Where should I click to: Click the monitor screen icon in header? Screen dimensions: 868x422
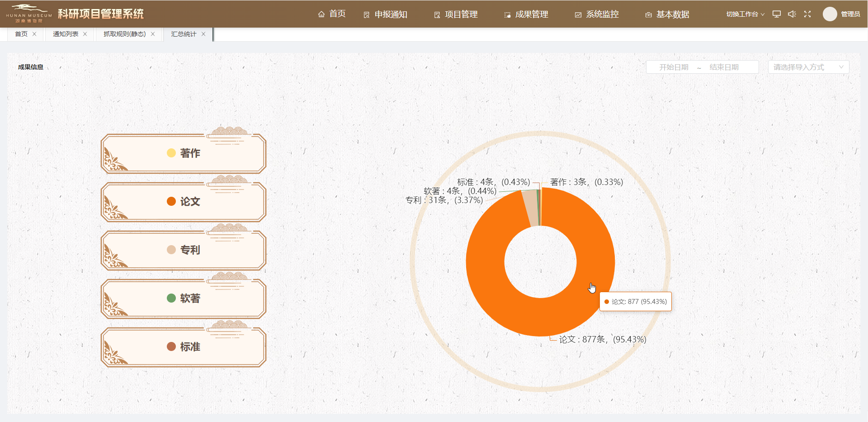pos(776,14)
